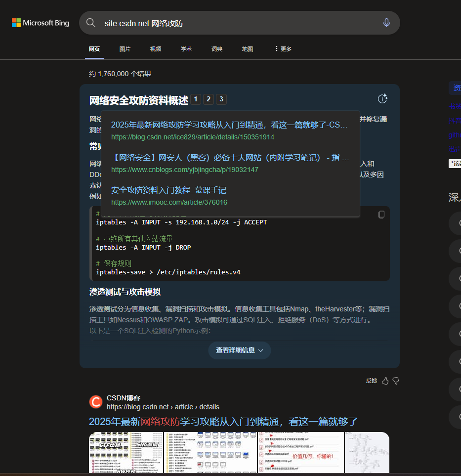Viewport: 461px width, 476px height.
Task: Click the 192.168.1.0/24 ACCEPT rule line
Action: [181, 222]
